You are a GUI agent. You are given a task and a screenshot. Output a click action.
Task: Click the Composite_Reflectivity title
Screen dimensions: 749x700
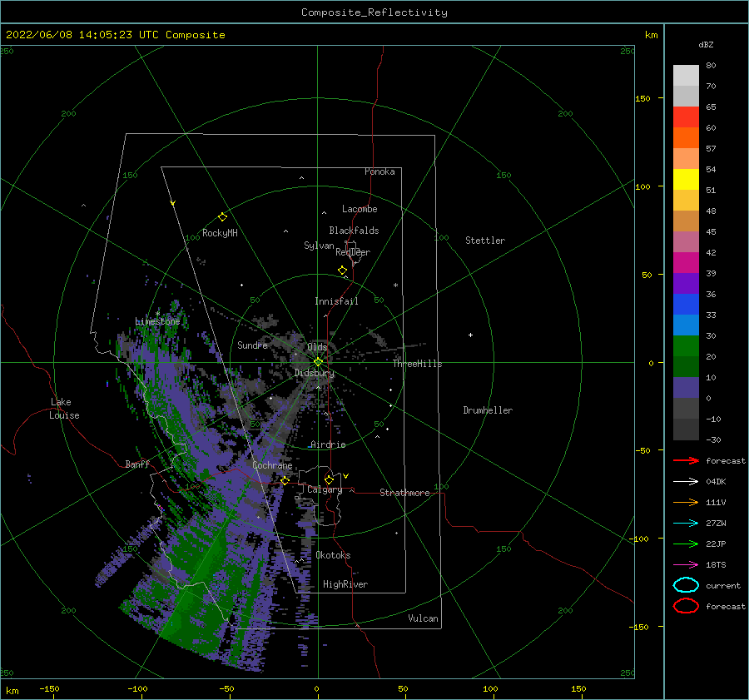374,12
